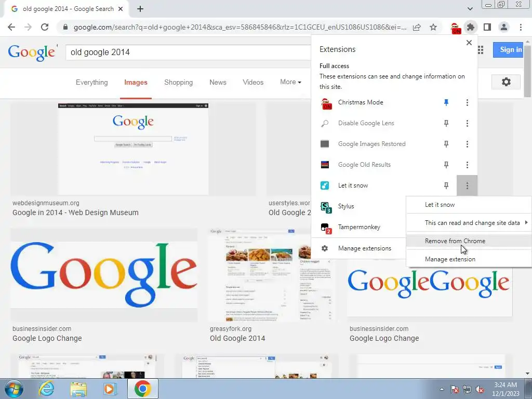Open a new tab with the plus button

coord(140,9)
